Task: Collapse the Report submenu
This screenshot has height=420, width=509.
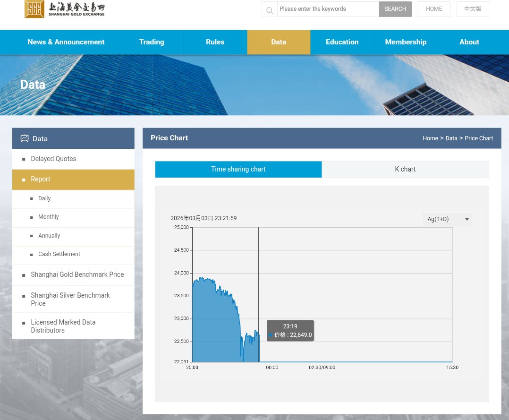Action: [x=40, y=179]
